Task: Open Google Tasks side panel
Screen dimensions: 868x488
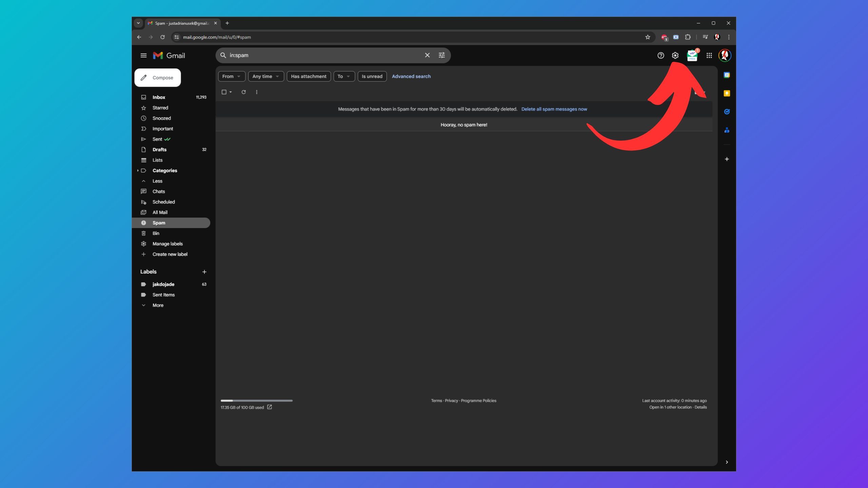Action: tap(727, 112)
